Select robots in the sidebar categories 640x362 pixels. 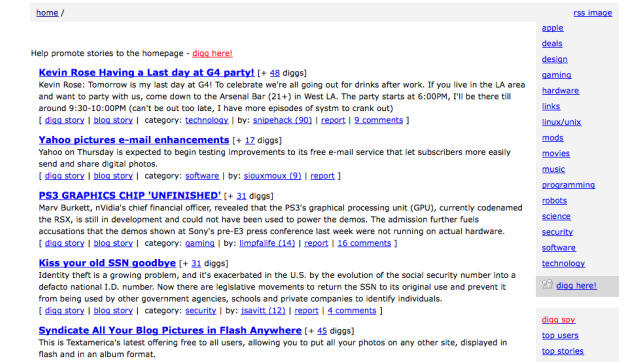[554, 201]
